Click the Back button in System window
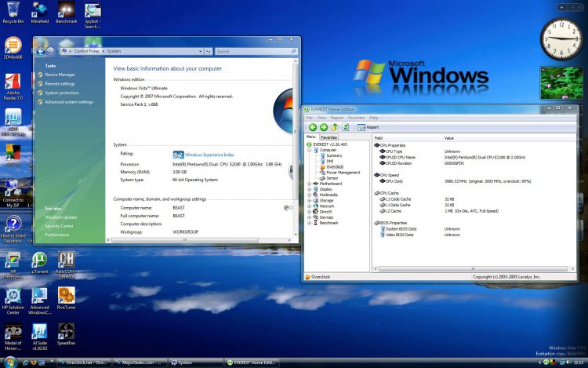This screenshot has height=368, width=588. [x=41, y=51]
